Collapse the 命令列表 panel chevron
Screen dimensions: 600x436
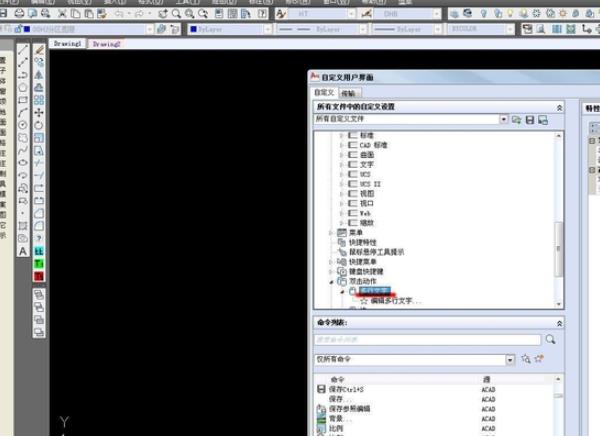click(558, 323)
